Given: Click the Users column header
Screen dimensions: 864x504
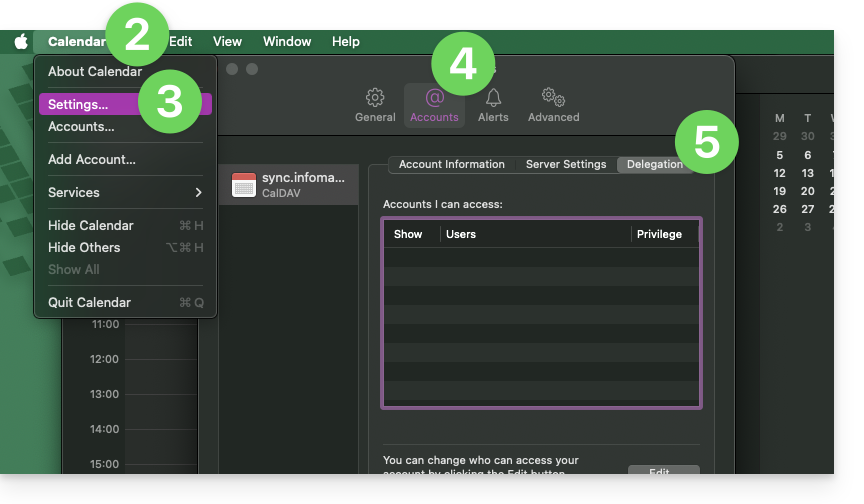Looking at the screenshot, I should (x=461, y=234).
